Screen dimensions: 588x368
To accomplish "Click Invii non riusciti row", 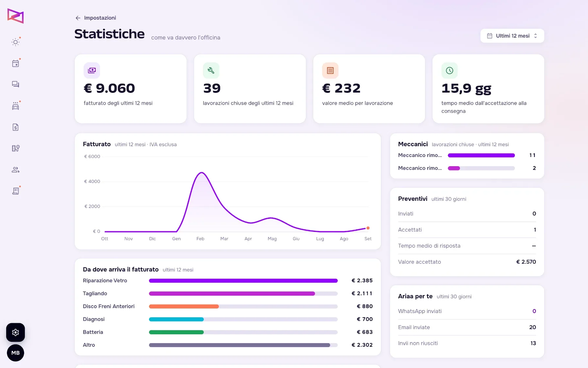I will click(467, 343).
